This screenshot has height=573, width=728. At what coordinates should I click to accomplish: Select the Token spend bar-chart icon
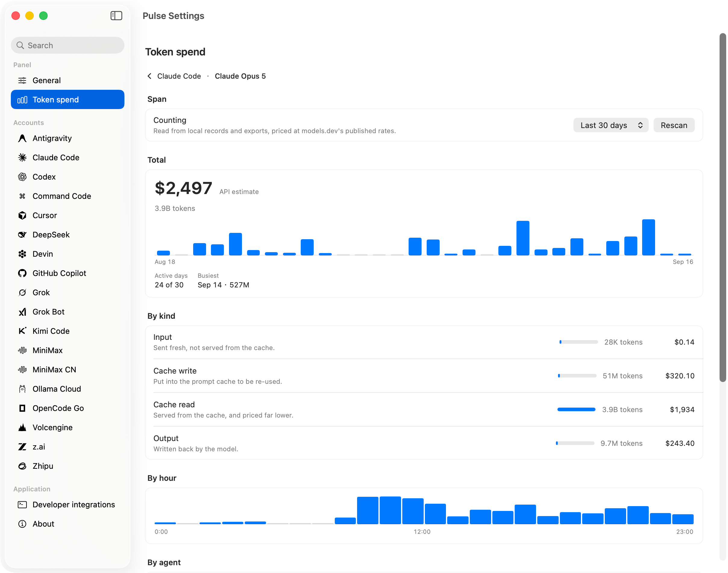tap(22, 100)
